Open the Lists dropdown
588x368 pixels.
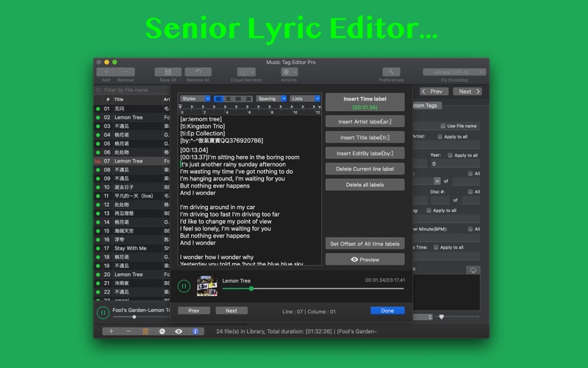[305, 99]
